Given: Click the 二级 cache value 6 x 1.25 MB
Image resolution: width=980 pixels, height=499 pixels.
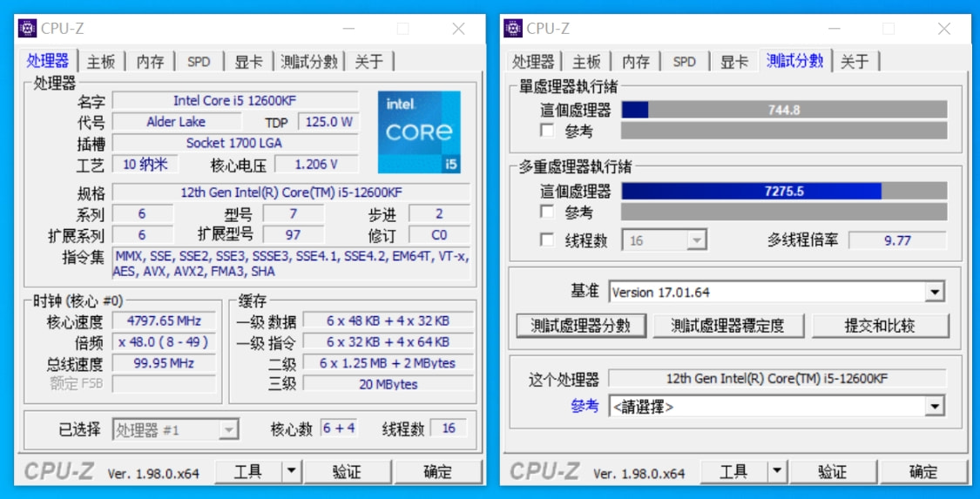Looking at the screenshot, I should 388,363.
